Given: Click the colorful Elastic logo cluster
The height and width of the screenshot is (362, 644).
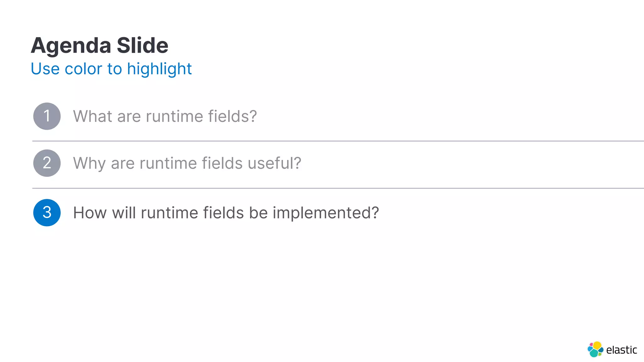Looking at the screenshot, I should pyautogui.click(x=595, y=349).
